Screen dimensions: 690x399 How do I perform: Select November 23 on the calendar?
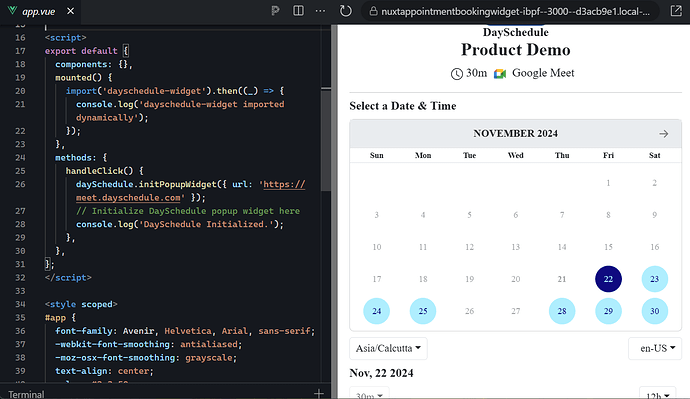click(x=654, y=279)
